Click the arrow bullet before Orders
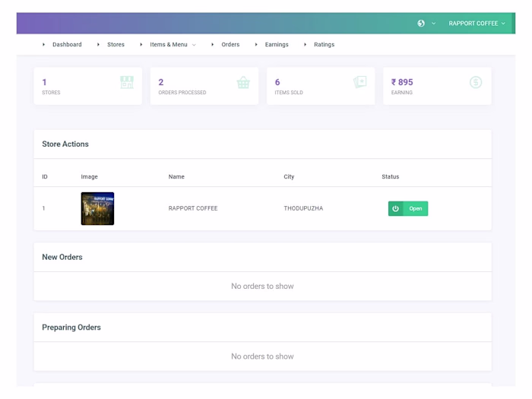Screen dimensions: 532x399 pyautogui.click(x=212, y=44)
